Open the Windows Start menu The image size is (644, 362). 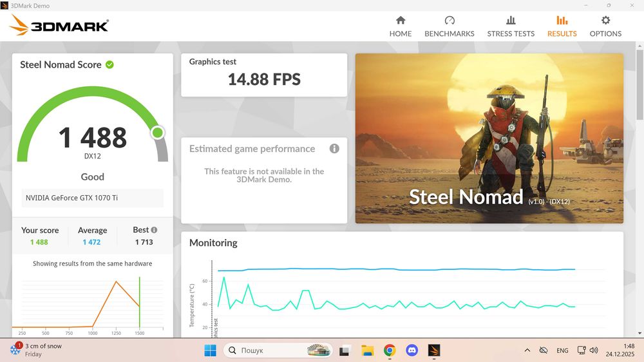pyautogui.click(x=211, y=350)
